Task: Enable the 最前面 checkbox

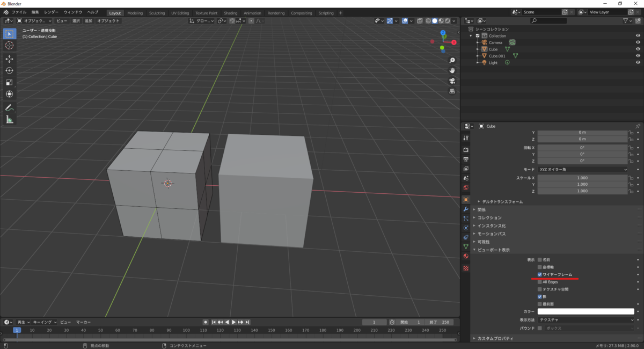Action: coord(539,304)
